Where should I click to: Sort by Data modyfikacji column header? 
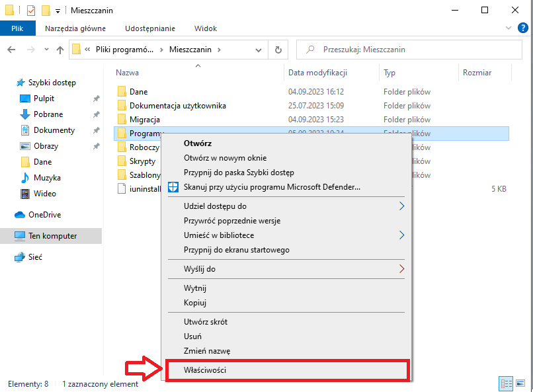point(317,73)
